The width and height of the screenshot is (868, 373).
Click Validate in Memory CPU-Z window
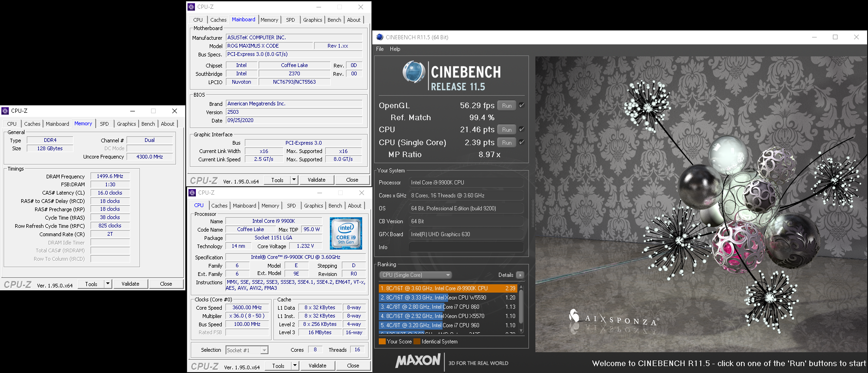click(130, 284)
